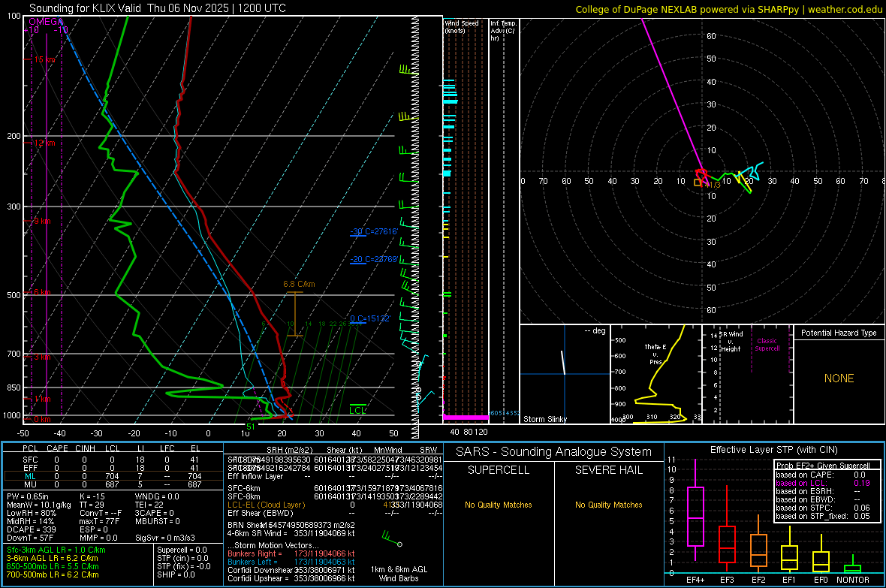The width and height of the screenshot is (886, 588).
Task: Click the '9 km' height marker
Action: tap(42, 221)
